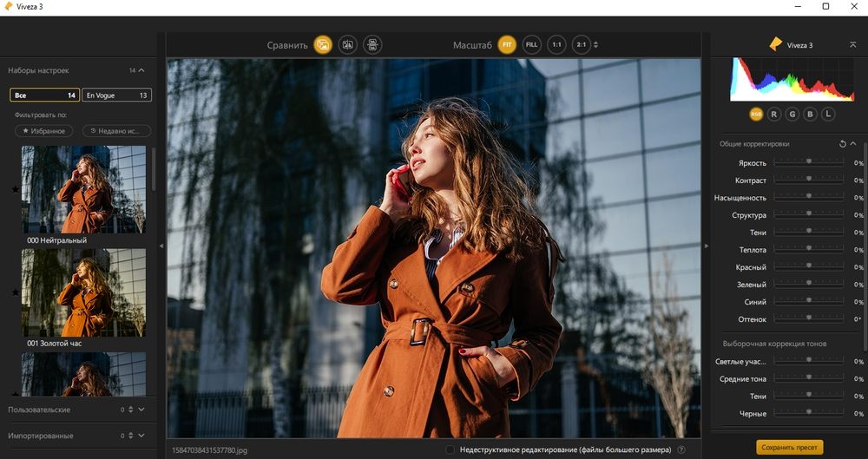Collapse the Наборы настроек section
This screenshot has height=459, width=868.
(x=141, y=70)
